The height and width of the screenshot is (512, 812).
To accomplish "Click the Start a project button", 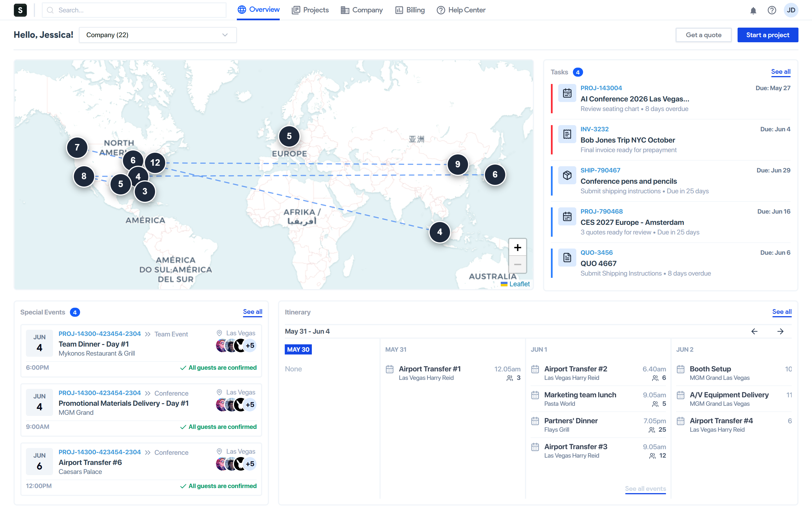I will 767,35.
